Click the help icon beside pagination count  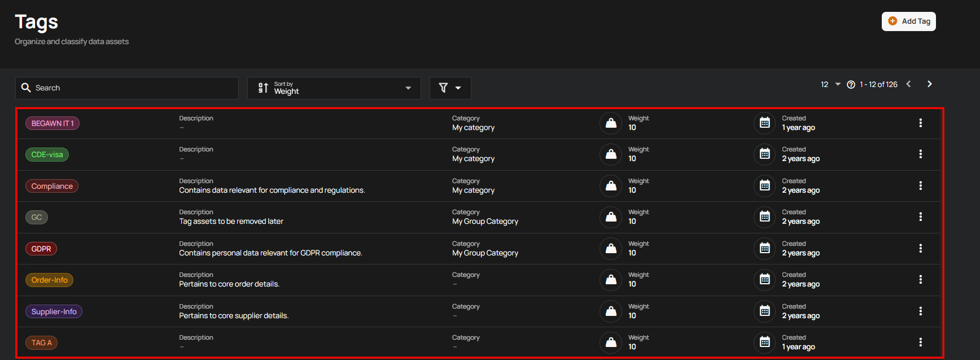coord(851,85)
